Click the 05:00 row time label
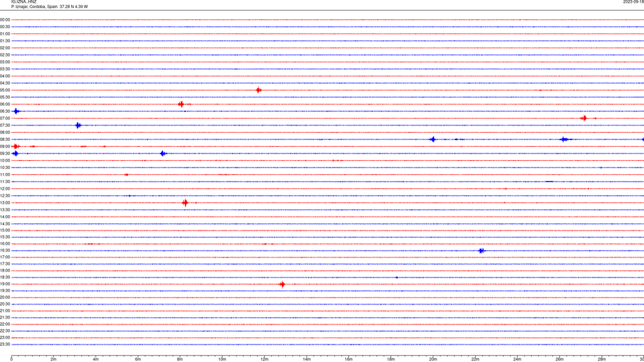Image resolution: width=644 pixels, height=362 pixels. [5, 90]
